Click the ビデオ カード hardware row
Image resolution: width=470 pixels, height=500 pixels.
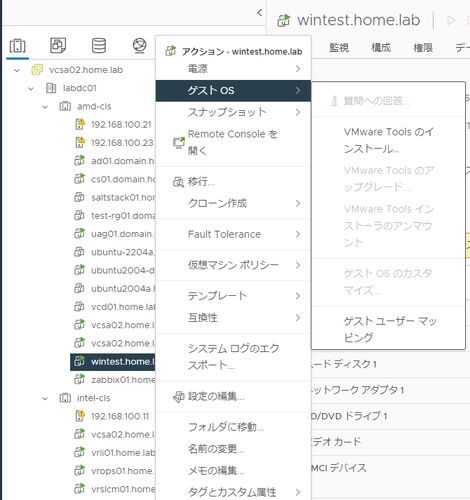tap(391, 442)
